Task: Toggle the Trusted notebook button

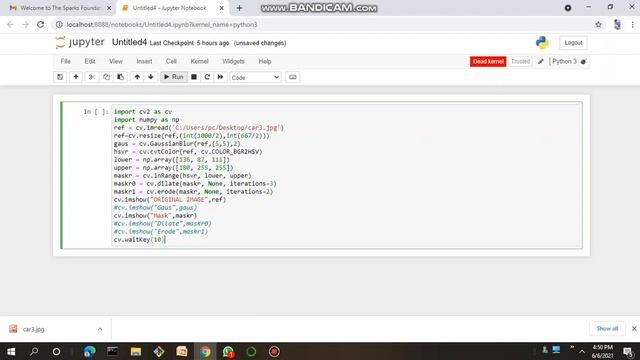Action: 520,62
